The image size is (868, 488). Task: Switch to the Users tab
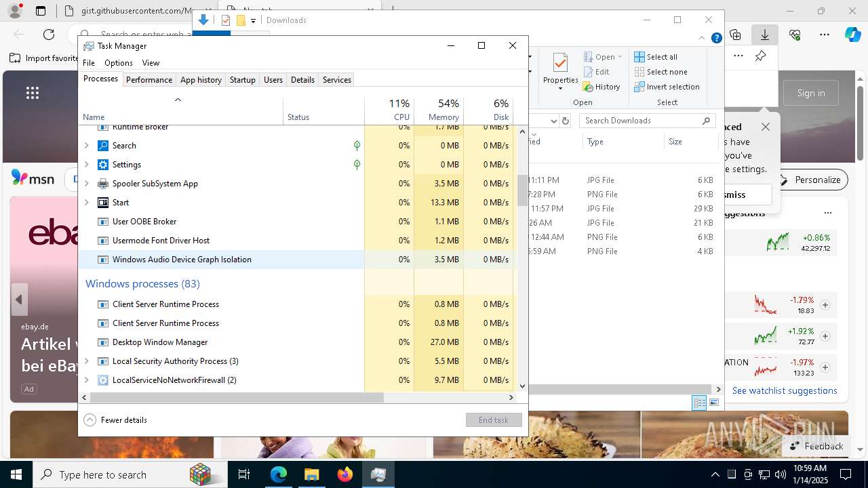click(x=273, y=80)
